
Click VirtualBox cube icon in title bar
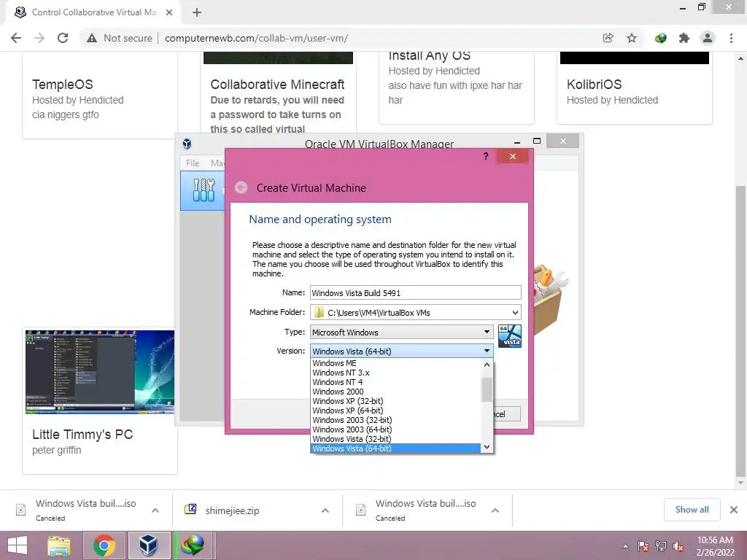[x=187, y=144]
